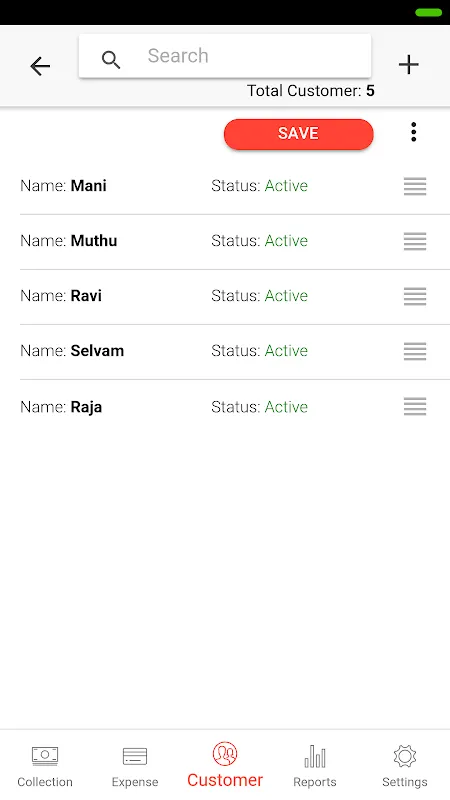Tap the reorder handle for Selvam
This screenshot has height=800, width=450.
[415, 351]
